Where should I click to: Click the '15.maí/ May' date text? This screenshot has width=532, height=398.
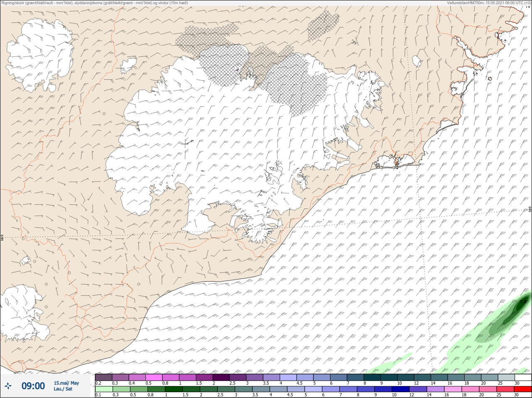[66, 383]
